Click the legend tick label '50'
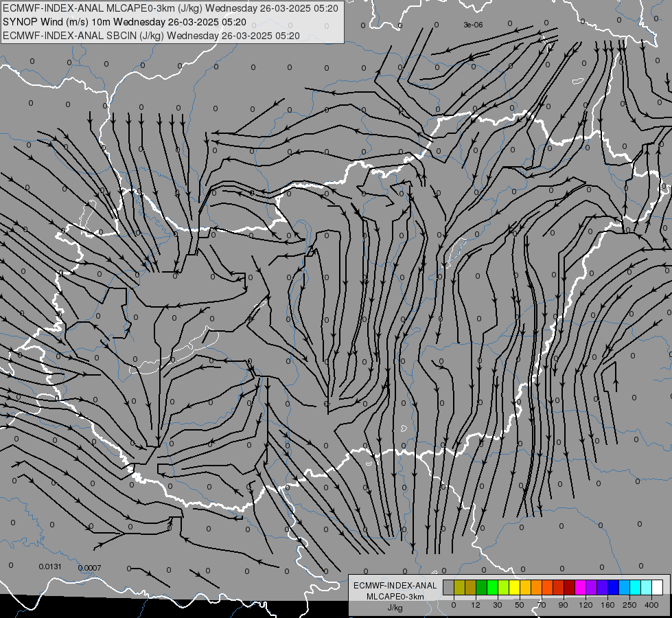The height and width of the screenshot is (618, 672). click(x=520, y=605)
